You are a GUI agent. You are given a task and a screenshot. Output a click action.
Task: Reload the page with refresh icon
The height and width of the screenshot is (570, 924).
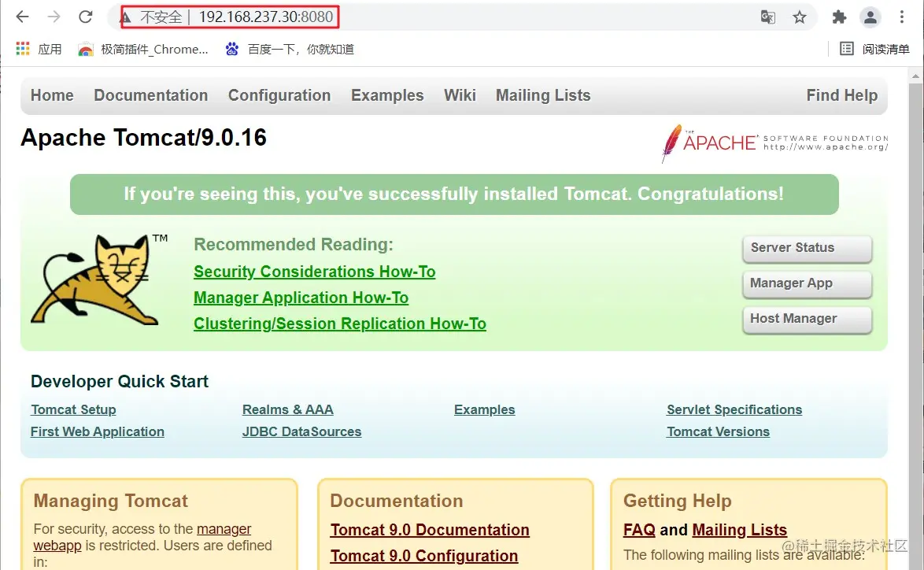pyautogui.click(x=86, y=17)
